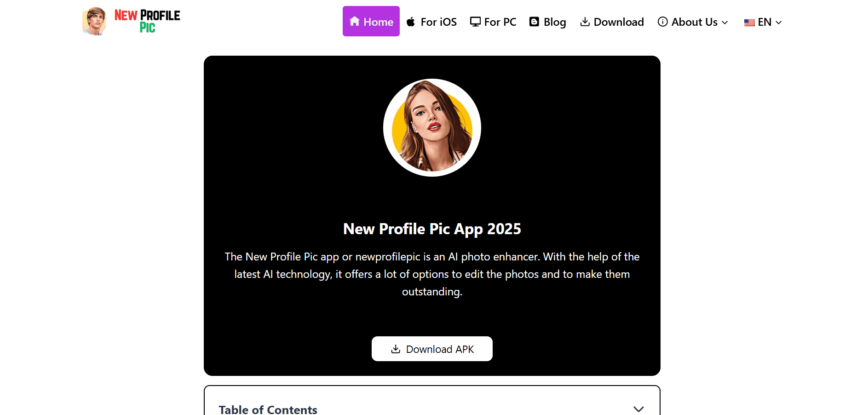
Task: Select the Home label in the navigation
Action: click(x=378, y=22)
